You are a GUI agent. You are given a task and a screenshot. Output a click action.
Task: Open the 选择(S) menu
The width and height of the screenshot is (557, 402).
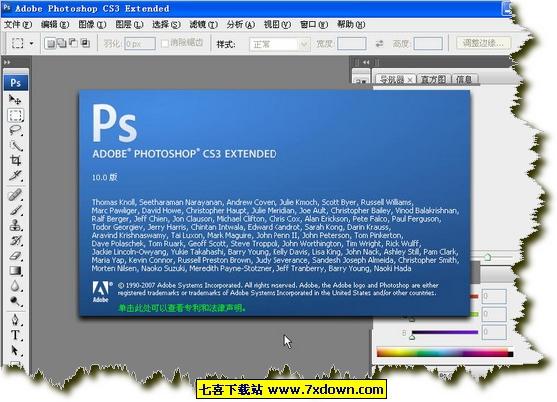point(166,25)
